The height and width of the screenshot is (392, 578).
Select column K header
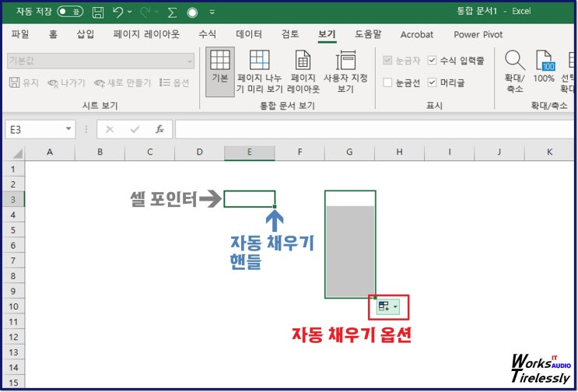(549, 152)
